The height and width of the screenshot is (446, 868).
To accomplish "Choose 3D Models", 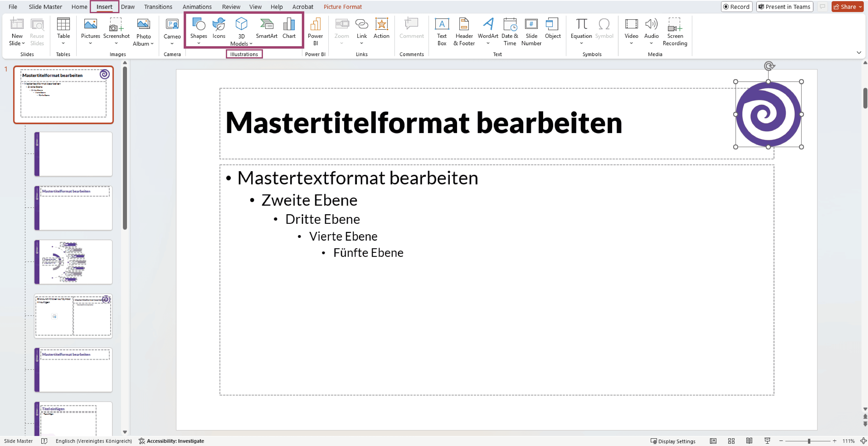I will point(241,31).
